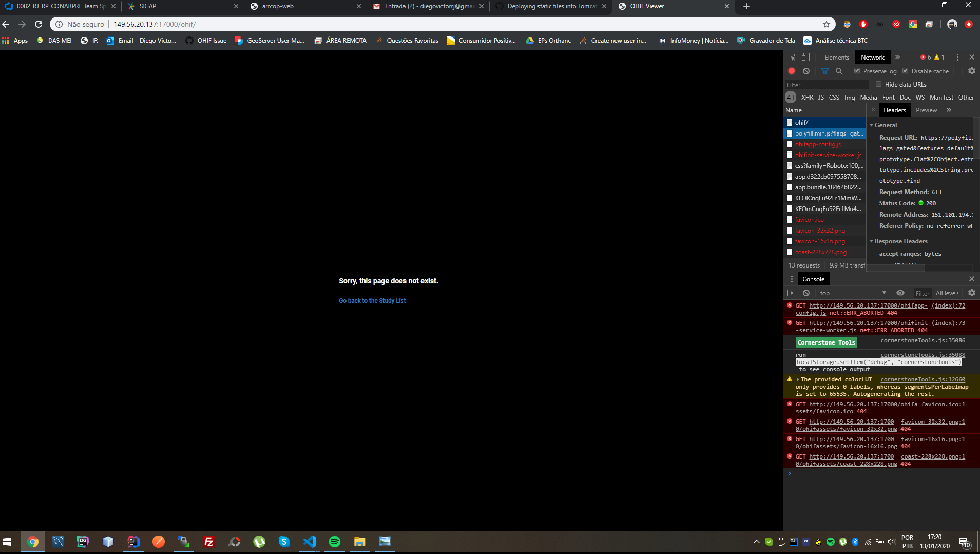Open network settings gear icon
Screen dimensions: 980x554
point(972,71)
